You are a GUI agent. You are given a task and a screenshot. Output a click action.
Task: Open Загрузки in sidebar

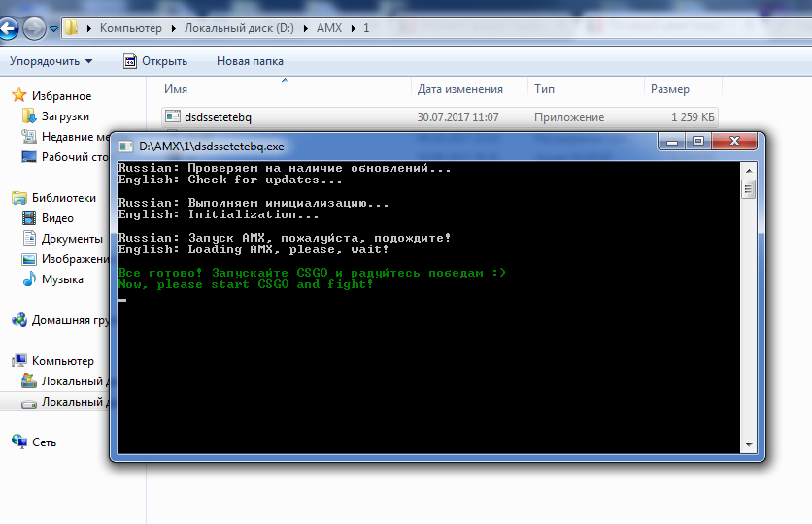65,116
